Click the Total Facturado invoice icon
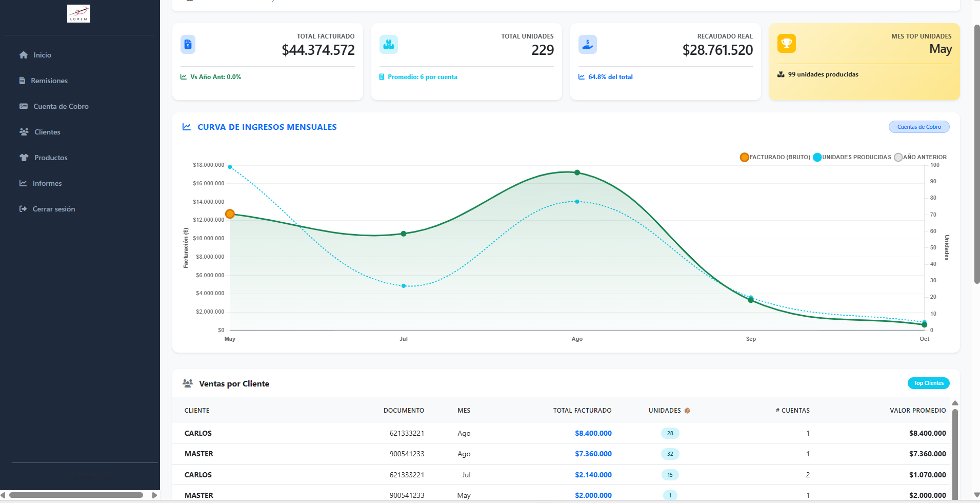This screenshot has width=980, height=503. pyautogui.click(x=188, y=45)
